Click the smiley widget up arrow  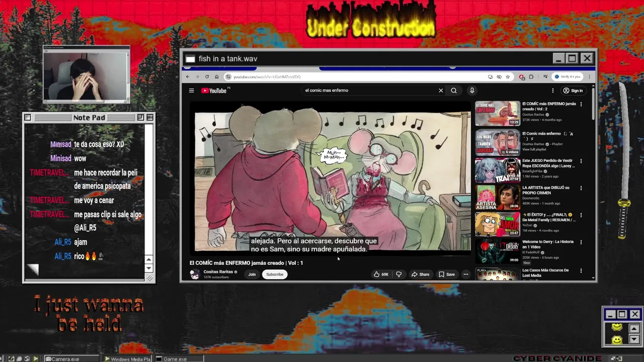pos(634,329)
